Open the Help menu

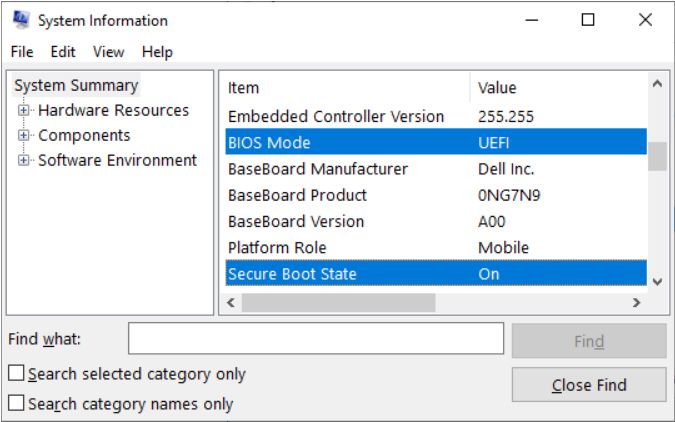pyautogui.click(x=157, y=52)
